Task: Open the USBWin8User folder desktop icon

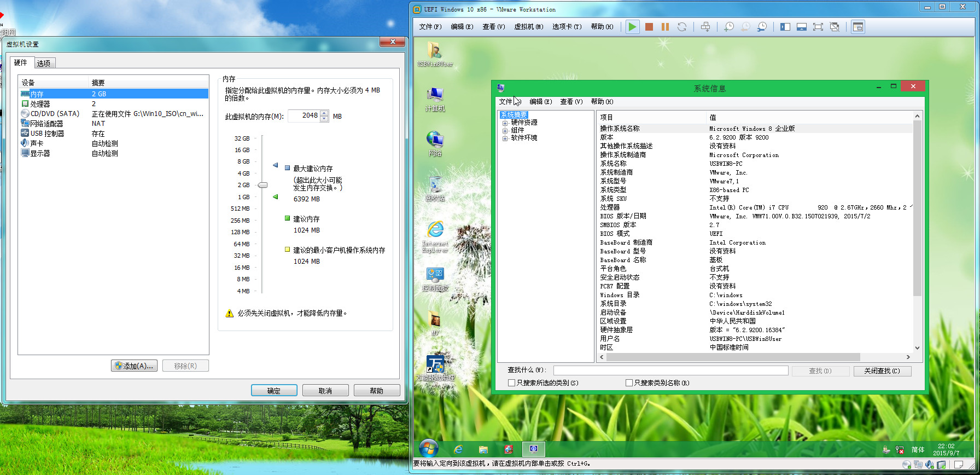Action: click(435, 54)
